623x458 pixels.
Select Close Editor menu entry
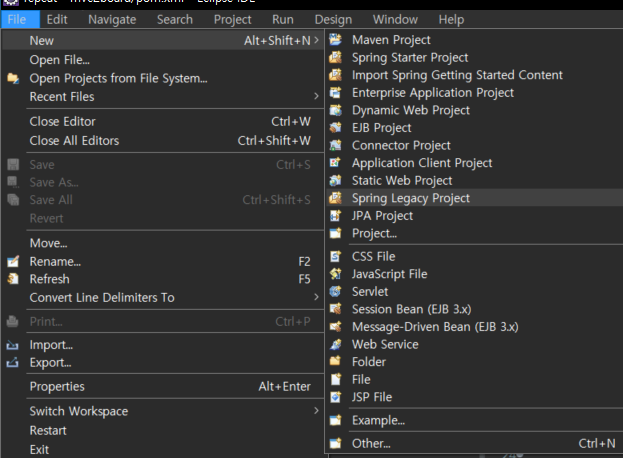tap(163, 122)
